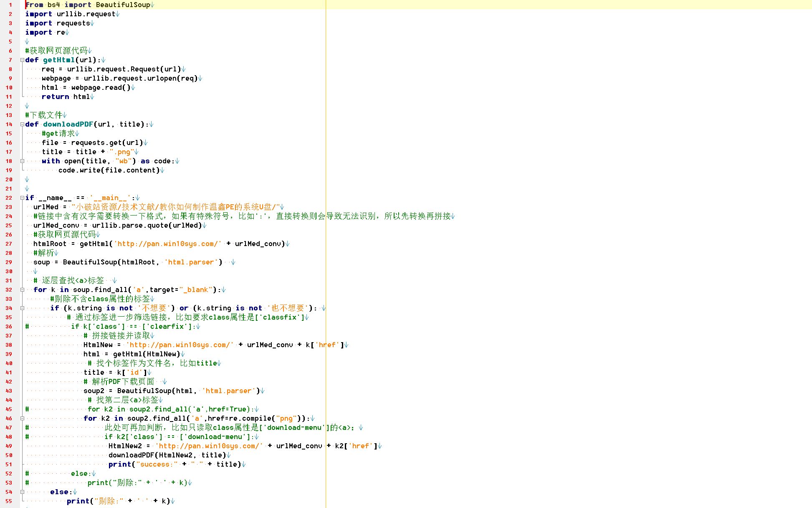Click "title = k['id']" on line 41
The image size is (812, 508).
pyautogui.click(x=115, y=372)
